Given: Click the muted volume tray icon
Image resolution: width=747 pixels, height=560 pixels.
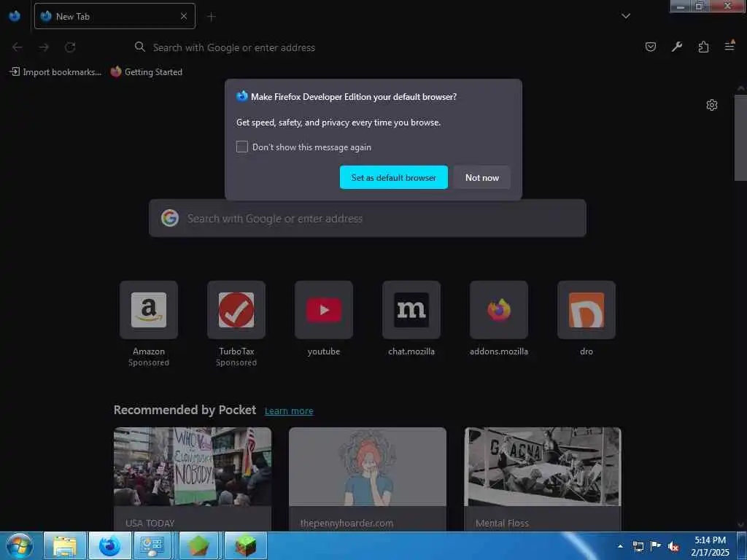Looking at the screenshot, I should point(673,546).
